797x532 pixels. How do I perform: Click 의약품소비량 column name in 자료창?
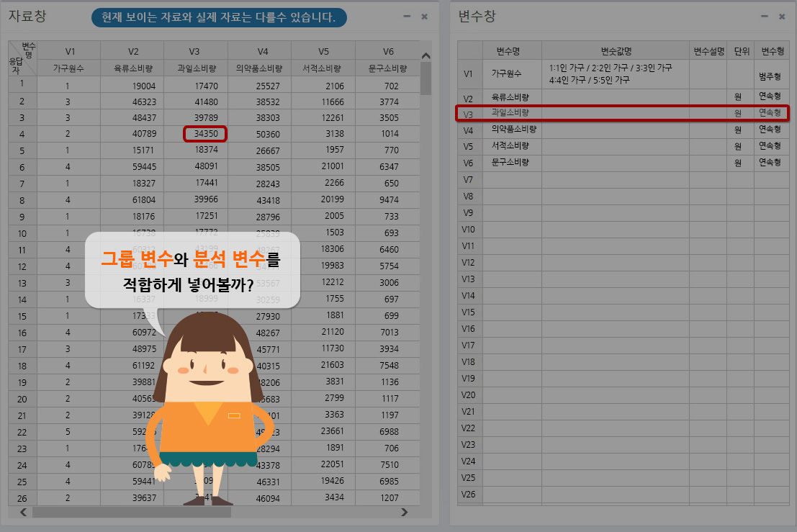pyautogui.click(x=259, y=68)
